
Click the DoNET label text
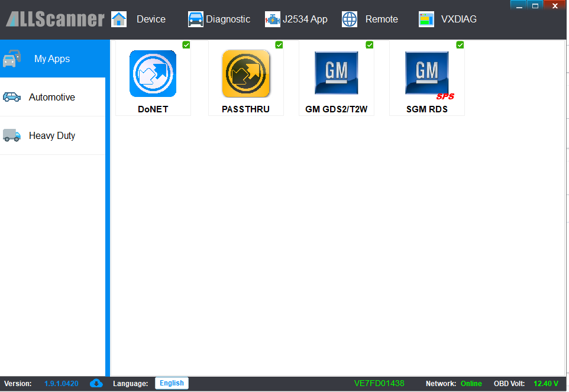click(x=153, y=109)
